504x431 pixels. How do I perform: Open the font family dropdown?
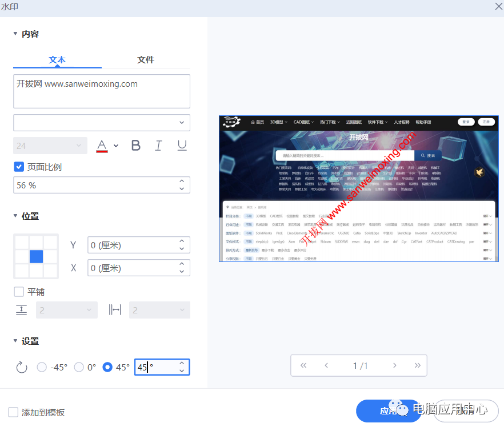click(x=102, y=123)
